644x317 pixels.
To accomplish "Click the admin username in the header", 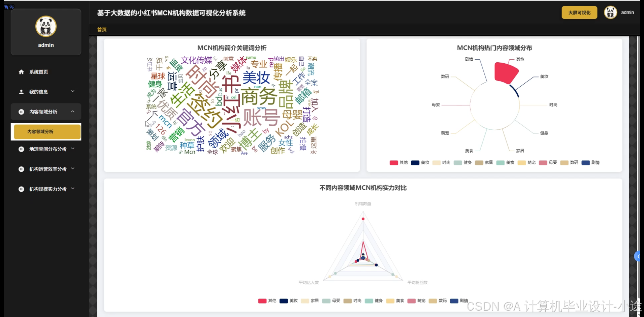I will [x=627, y=12].
